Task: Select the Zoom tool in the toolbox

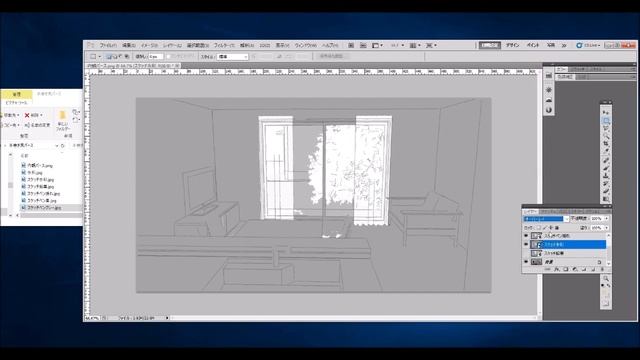Action: click(606, 278)
